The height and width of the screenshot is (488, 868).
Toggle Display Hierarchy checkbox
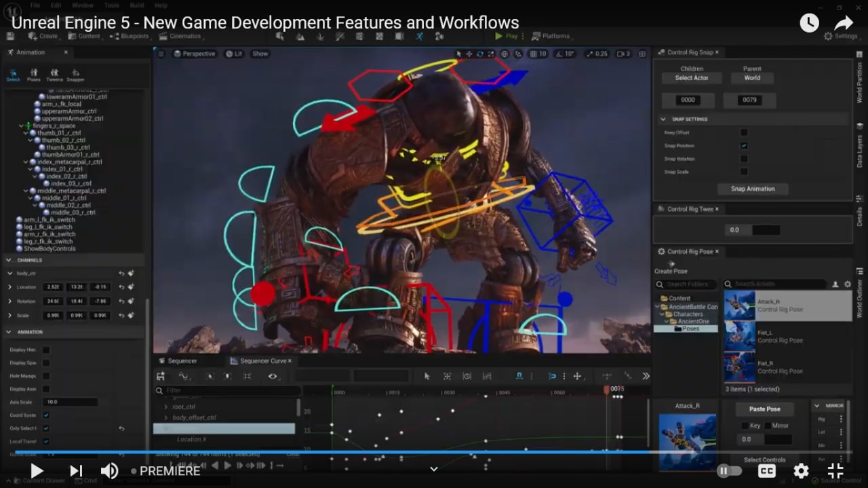[x=46, y=350]
